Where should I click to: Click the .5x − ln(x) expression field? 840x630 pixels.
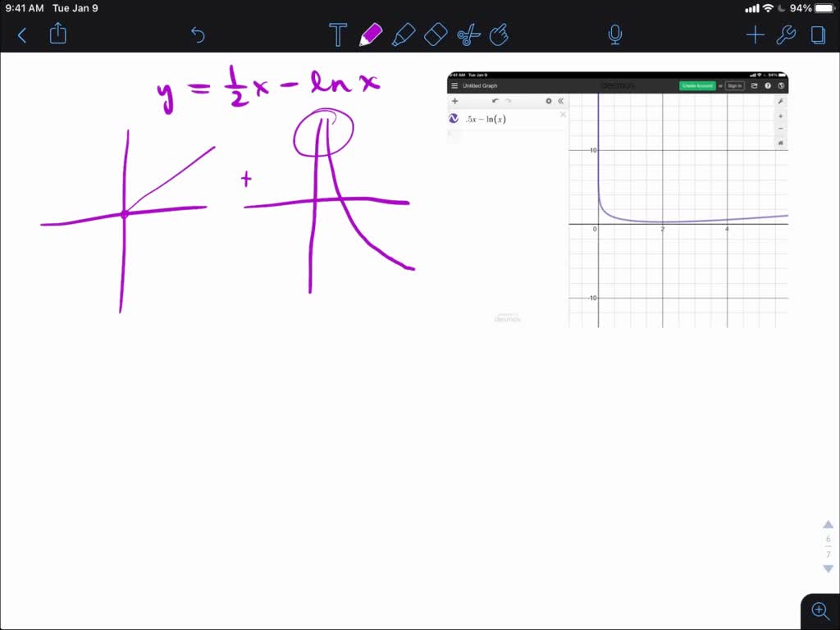[x=500, y=119]
